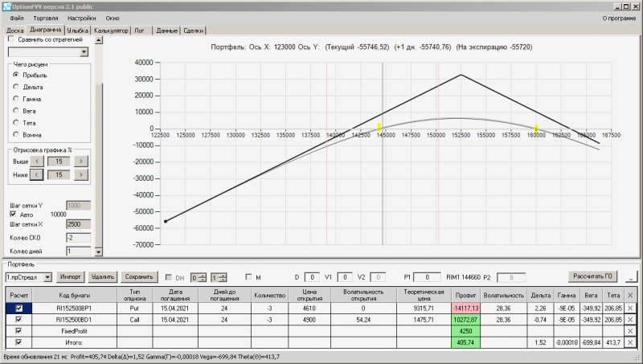
Task: Click the Рассчитать ГО button
Action: coord(592,276)
